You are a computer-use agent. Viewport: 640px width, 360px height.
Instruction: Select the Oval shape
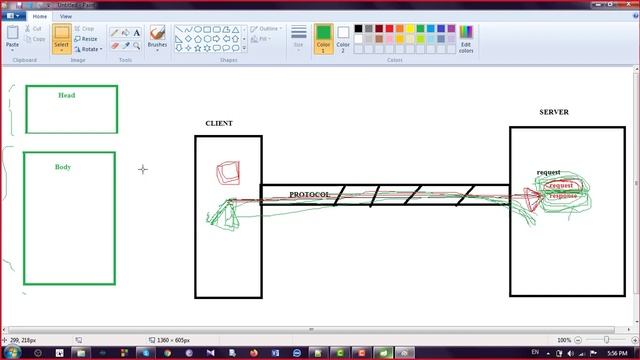(198, 29)
